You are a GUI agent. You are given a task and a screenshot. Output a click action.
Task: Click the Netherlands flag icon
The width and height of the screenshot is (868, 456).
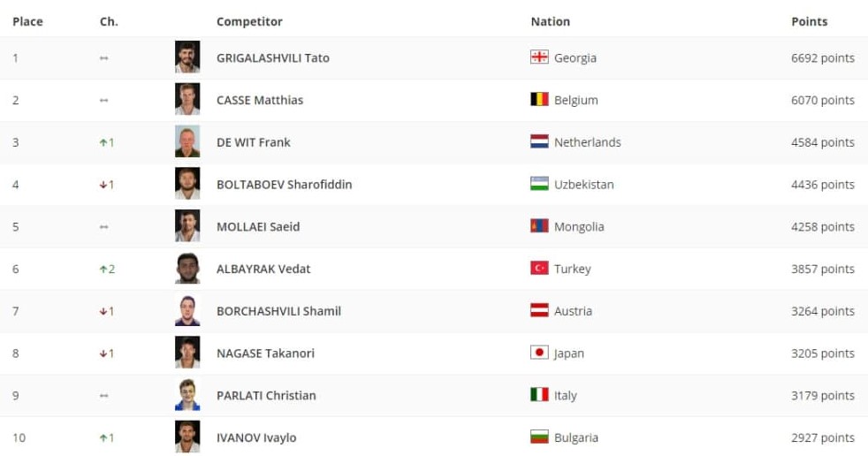pyautogui.click(x=539, y=141)
